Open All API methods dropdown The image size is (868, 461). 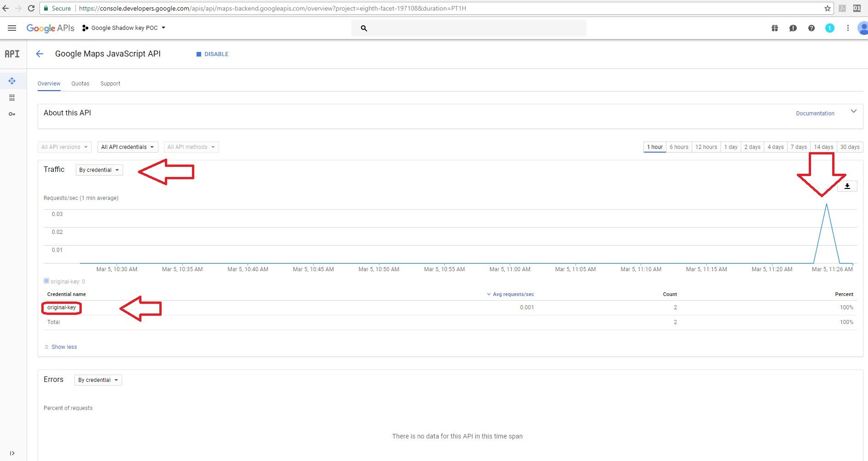pos(191,147)
